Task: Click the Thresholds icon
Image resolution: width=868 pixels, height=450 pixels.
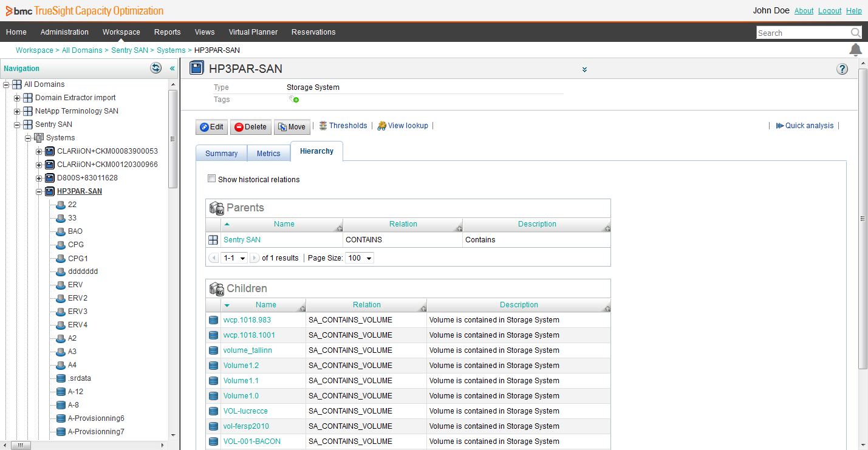Action: pyautogui.click(x=323, y=126)
